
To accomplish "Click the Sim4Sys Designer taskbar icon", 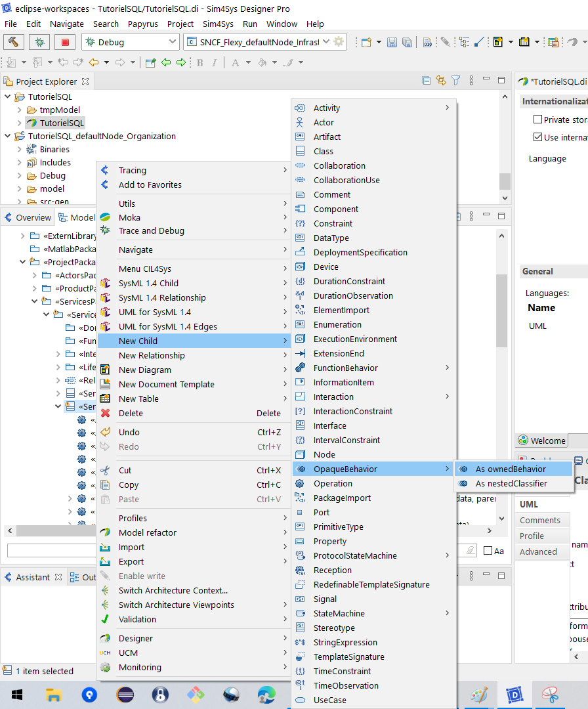I will [514, 695].
